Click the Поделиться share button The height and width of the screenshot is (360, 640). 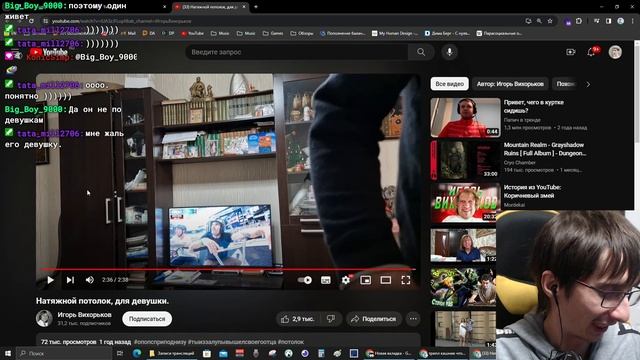tap(374, 319)
